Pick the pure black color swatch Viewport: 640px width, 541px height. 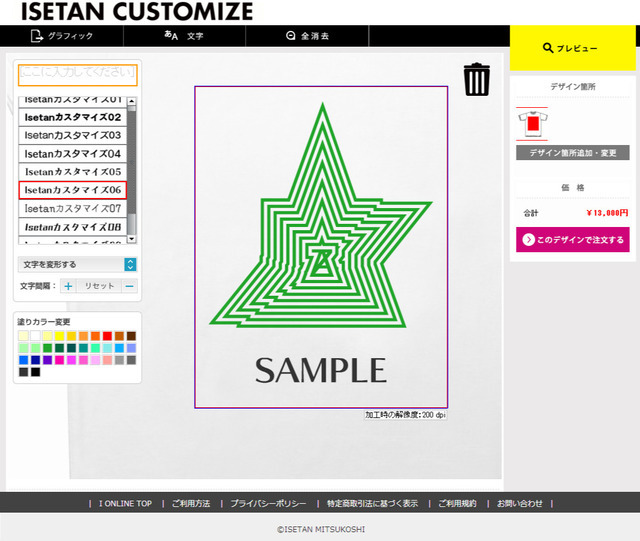(36, 372)
